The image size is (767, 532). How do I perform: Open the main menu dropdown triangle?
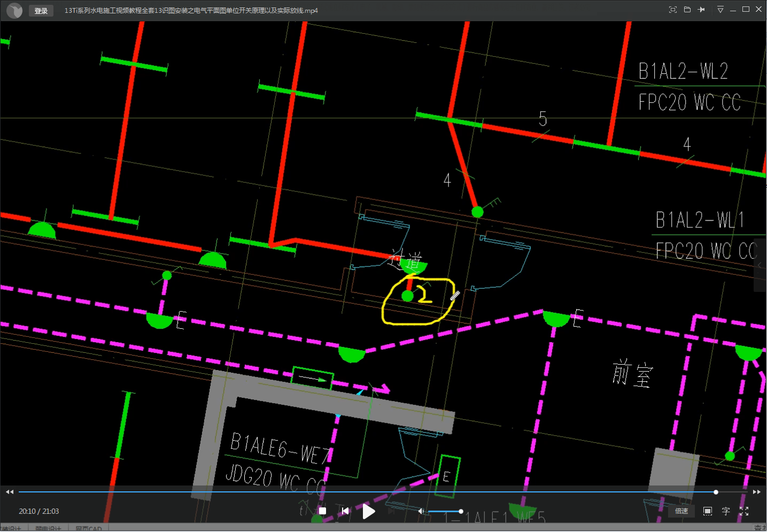(x=720, y=10)
